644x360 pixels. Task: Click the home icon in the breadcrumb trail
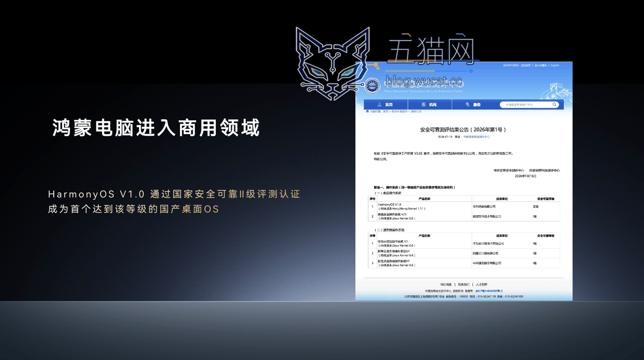(367, 111)
